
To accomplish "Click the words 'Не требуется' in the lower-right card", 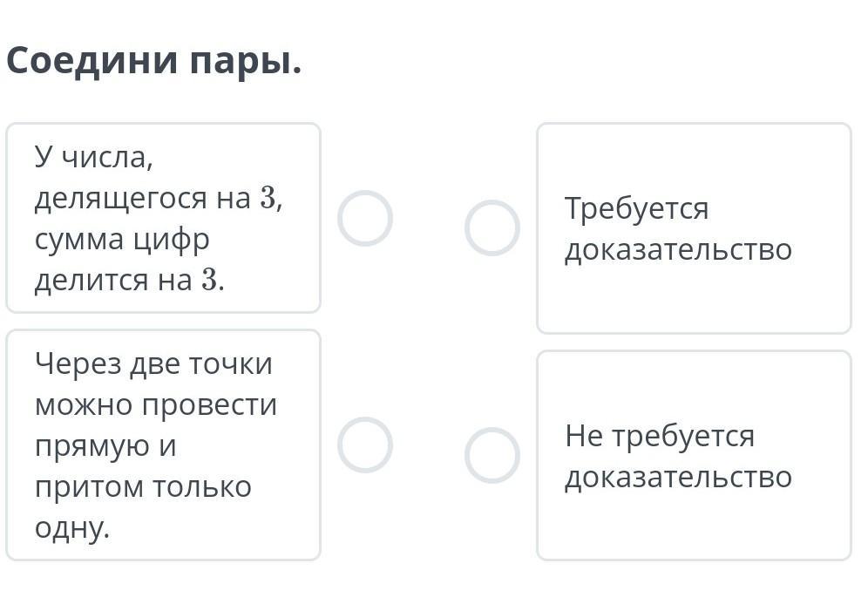I will pos(660,435).
